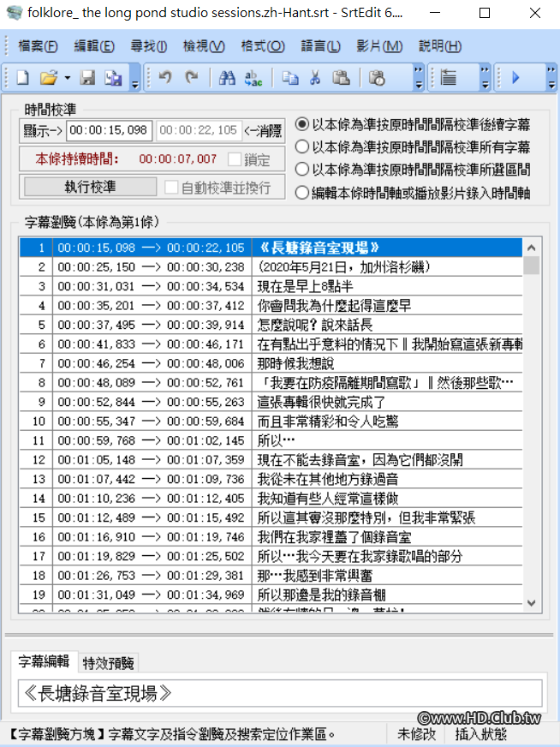560x747 pixels.
Task: Expand the playback toolbar overflow chevron
Action: [x=551, y=77]
